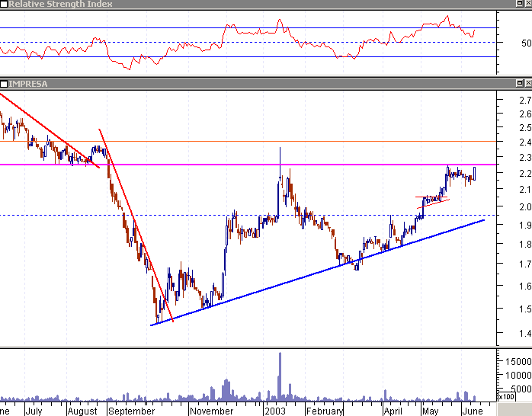
Task: Click the 2.7 price axis label
Action: 525,100
